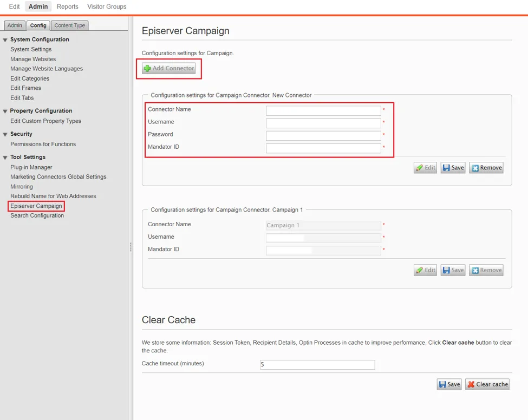Screen dimensions: 528x420
Task: Focus the New Connector Username field
Action: [x=323, y=123]
